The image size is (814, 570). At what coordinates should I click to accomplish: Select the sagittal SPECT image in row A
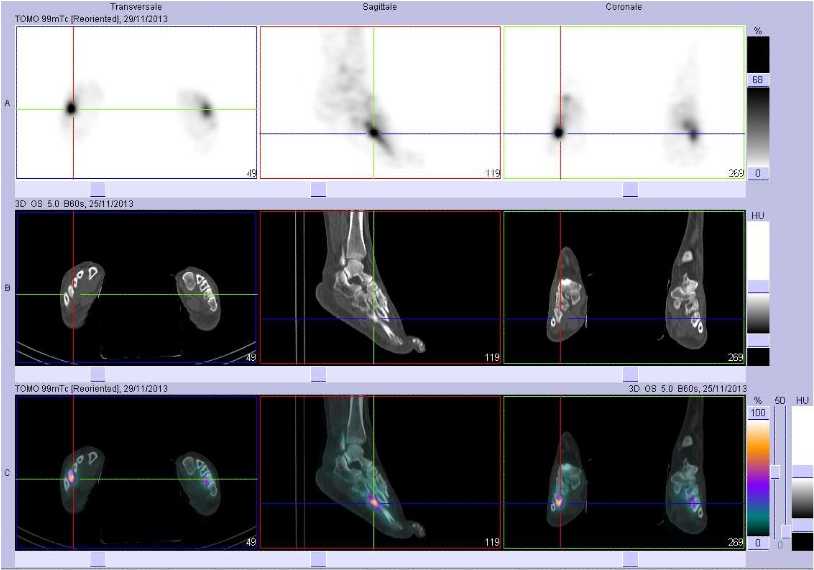[x=380, y=102]
